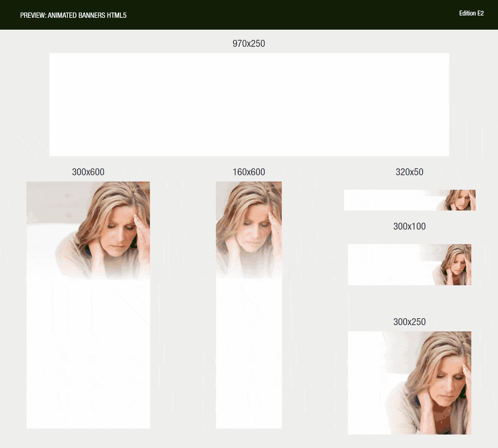Click the 320x50 banner preview
Screen dimensions: 498x448
click(410, 200)
